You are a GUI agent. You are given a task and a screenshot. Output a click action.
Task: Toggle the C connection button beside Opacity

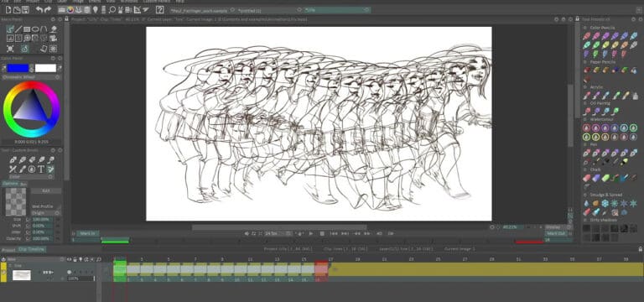click(28, 238)
